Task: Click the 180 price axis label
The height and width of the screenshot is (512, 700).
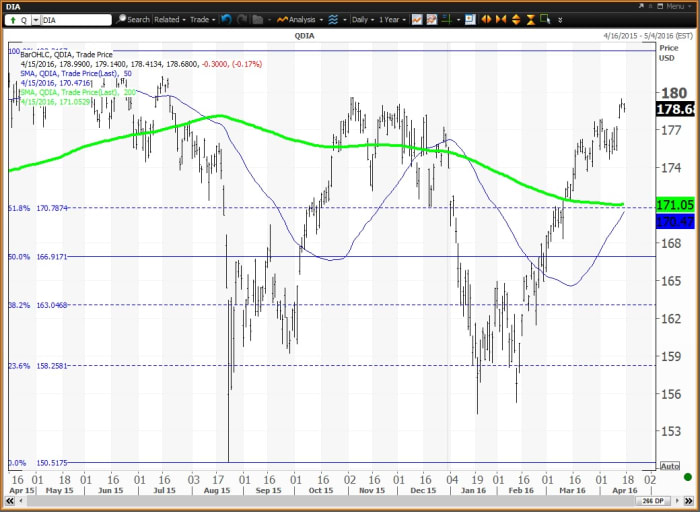Action: point(674,93)
